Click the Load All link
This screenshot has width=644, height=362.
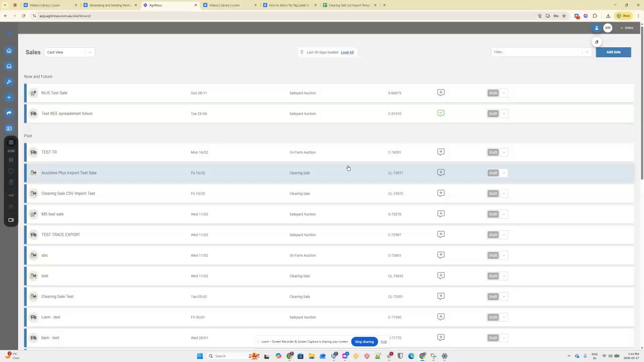point(347,52)
